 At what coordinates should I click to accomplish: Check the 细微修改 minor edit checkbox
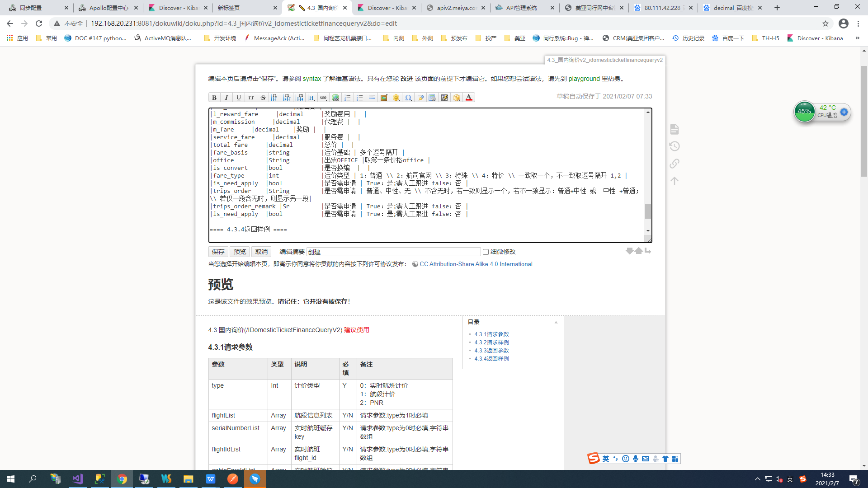point(486,252)
